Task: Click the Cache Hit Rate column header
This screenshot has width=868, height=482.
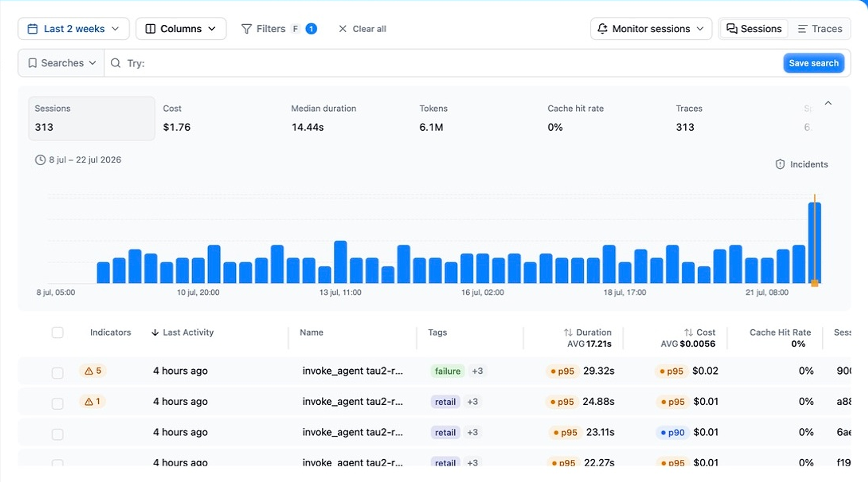Action: coord(780,332)
